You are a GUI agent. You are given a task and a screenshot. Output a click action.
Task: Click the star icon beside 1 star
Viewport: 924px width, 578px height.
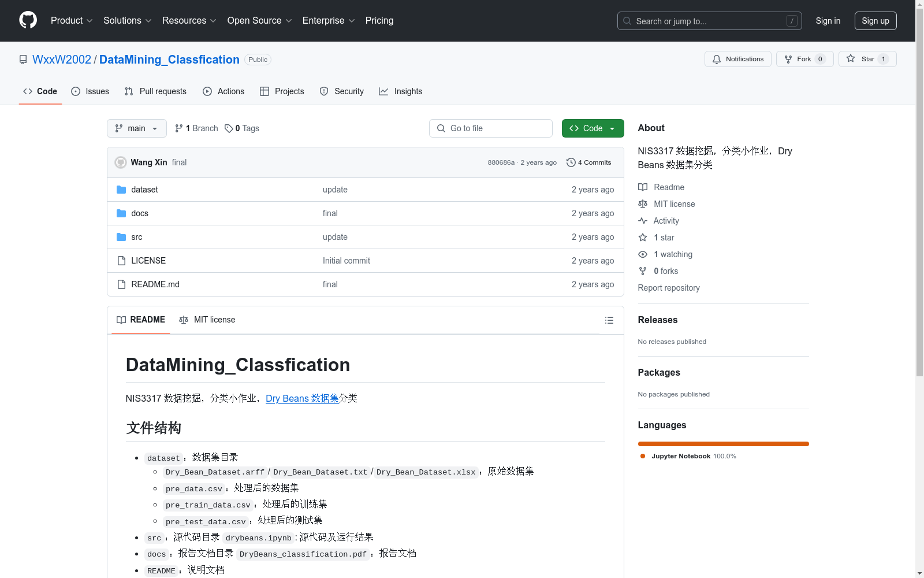(x=643, y=238)
